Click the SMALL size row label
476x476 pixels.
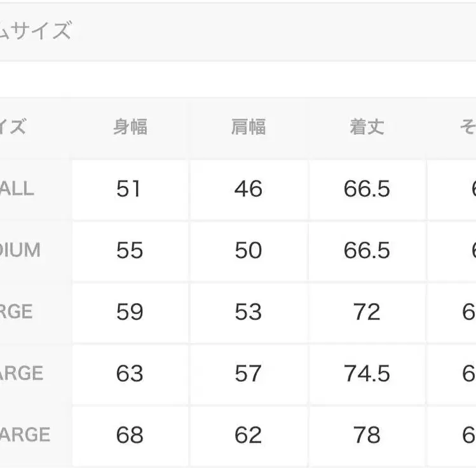(18, 189)
